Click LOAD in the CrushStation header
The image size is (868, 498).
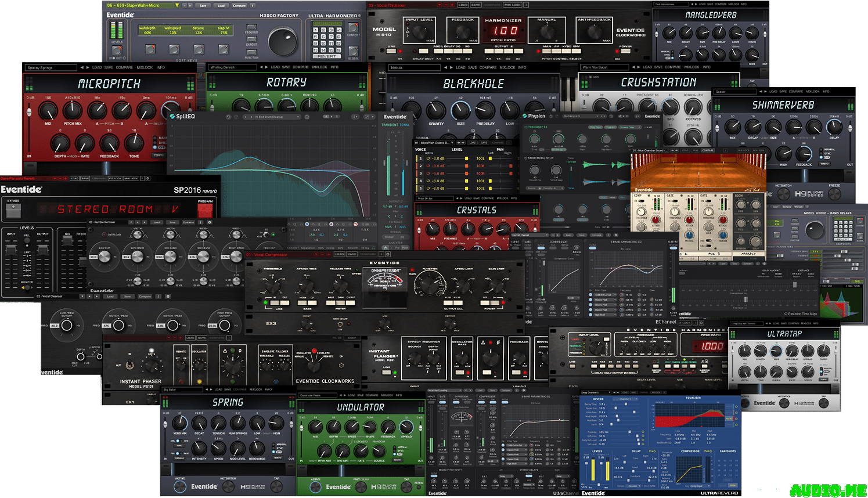click(647, 67)
